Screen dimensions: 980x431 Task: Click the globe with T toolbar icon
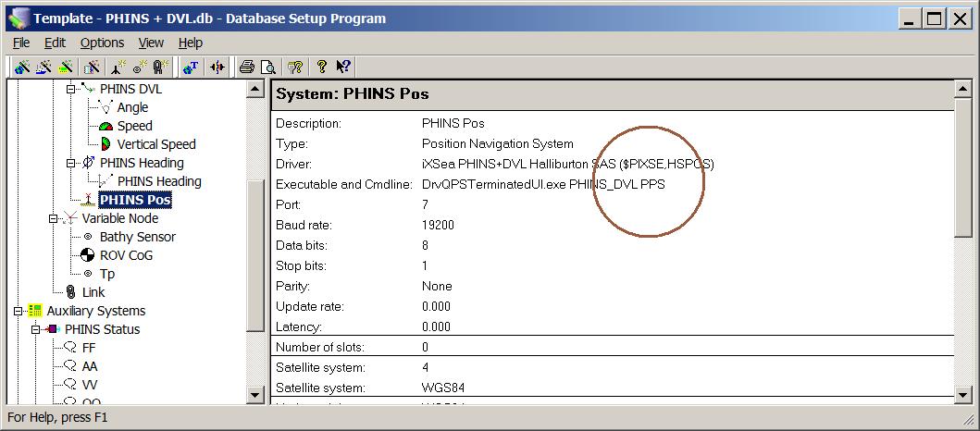click(191, 67)
